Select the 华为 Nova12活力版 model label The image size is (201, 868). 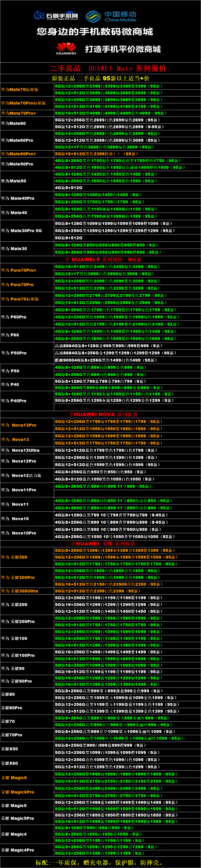click(x=21, y=475)
